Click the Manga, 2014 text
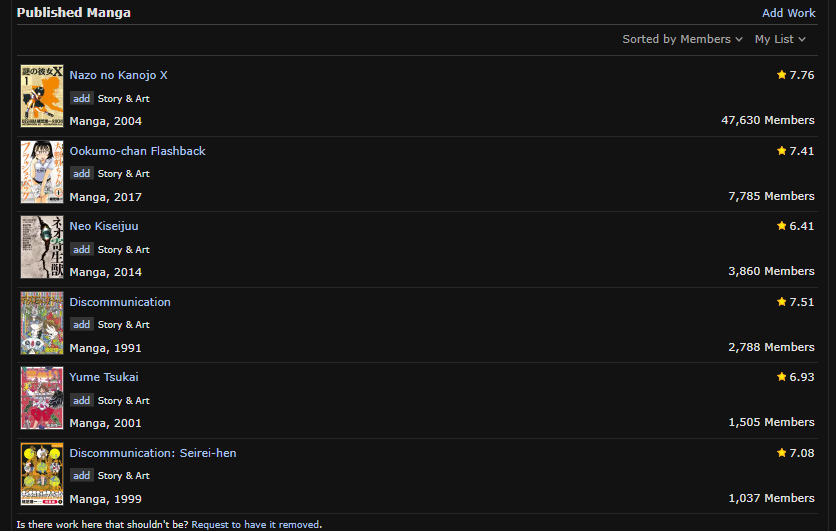The width and height of the screenshot is (836, 531). (106, 272)
